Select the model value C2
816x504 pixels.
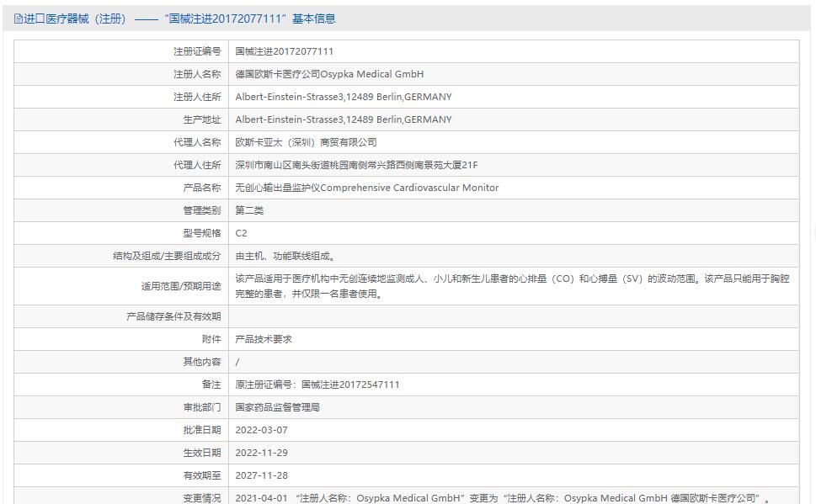[x=241, y=233]
